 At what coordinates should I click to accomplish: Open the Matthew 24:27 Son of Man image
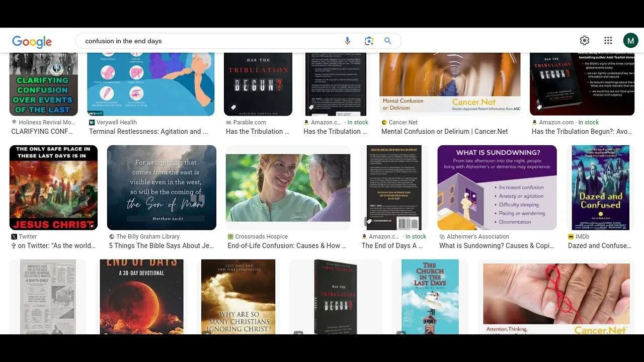[162, 188]
